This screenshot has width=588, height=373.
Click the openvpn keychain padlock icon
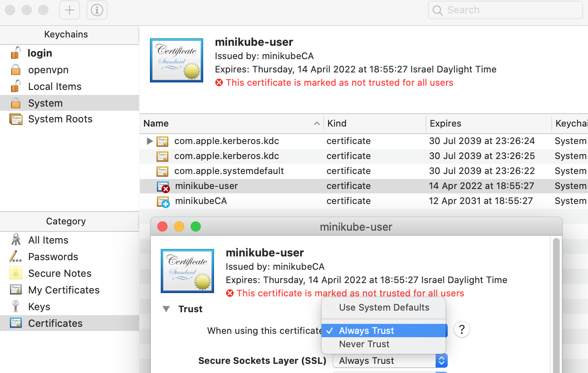(x=16, y=70)
